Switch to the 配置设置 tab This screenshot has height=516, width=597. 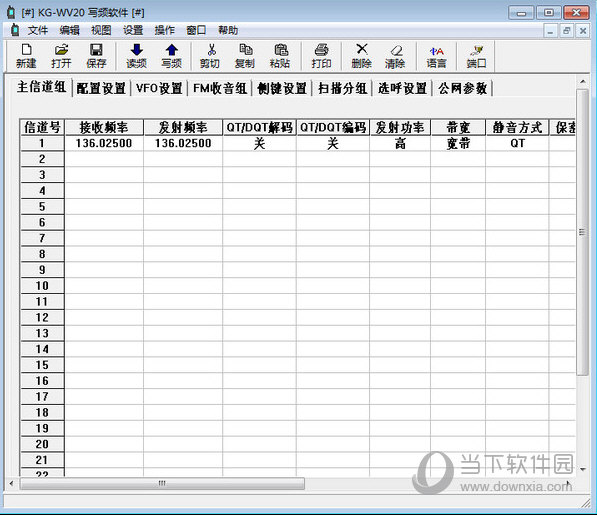(x=101, y=88)
